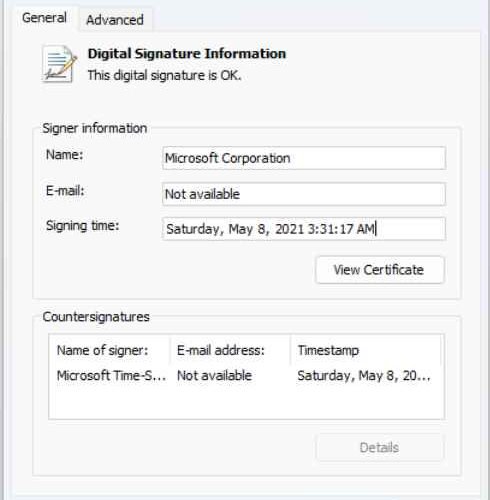The image size is (490, 500).
Task: Click the Details button
Action: [380, 447]
